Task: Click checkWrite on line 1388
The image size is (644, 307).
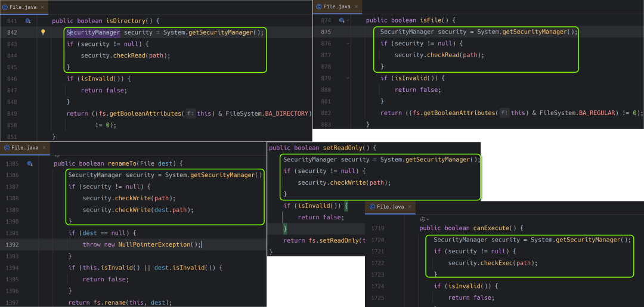Action: (x=132, y=199)
